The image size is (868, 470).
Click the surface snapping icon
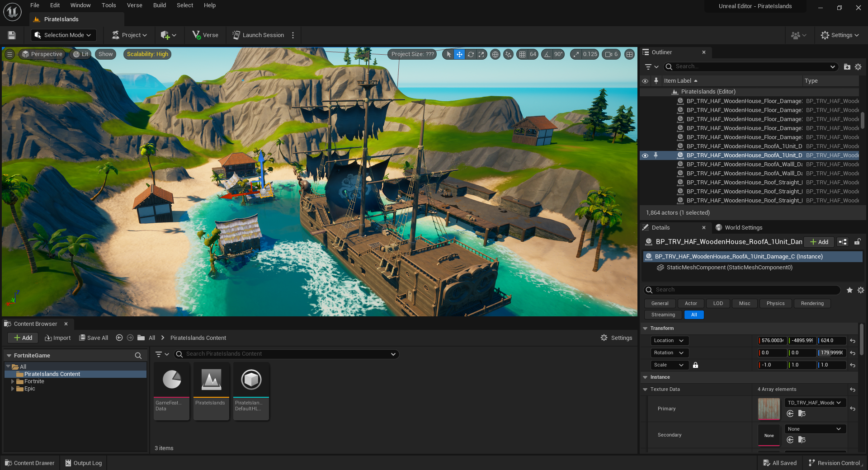click(509, 54)
